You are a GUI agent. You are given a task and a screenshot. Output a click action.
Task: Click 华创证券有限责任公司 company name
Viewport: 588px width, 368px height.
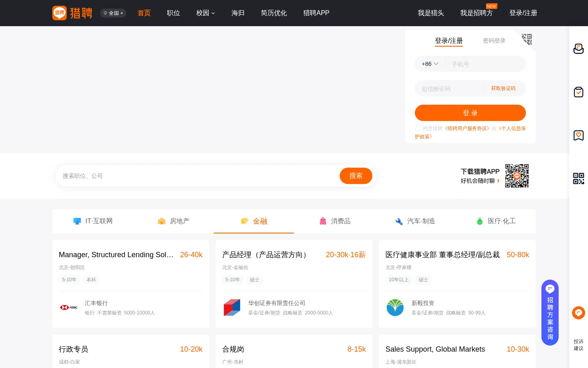[x=277, y=303]
